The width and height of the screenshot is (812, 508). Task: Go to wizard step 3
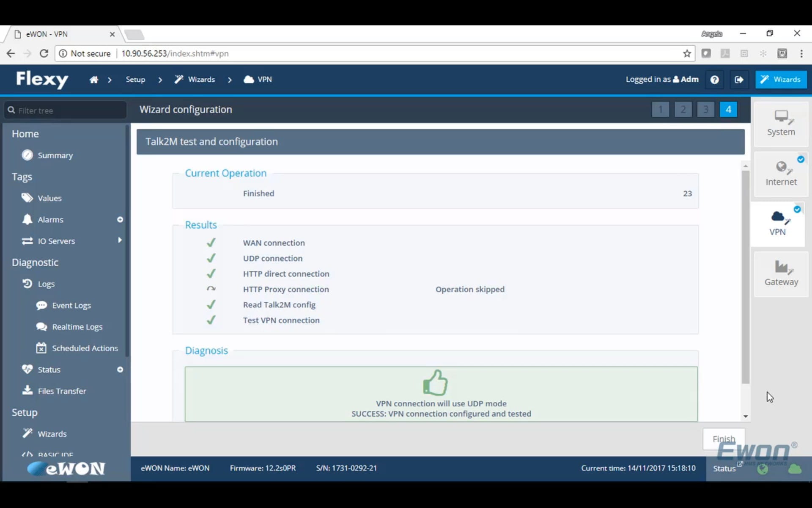(x=705, y=110)
